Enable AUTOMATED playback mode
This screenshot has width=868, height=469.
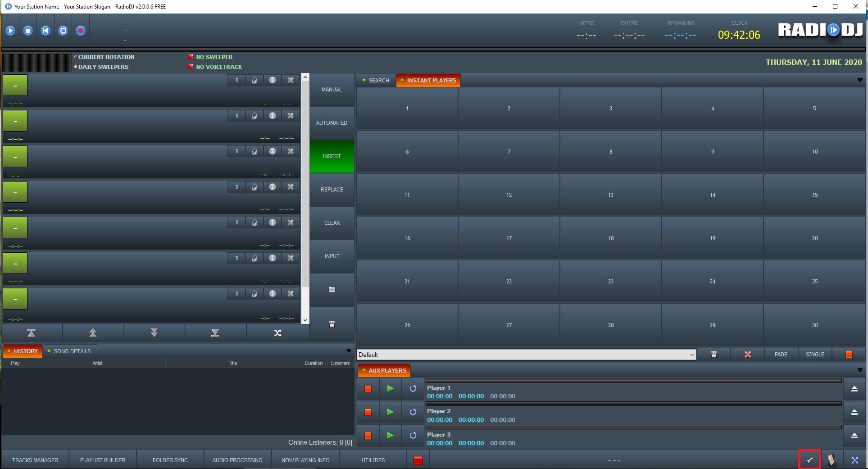click(332, 123)
